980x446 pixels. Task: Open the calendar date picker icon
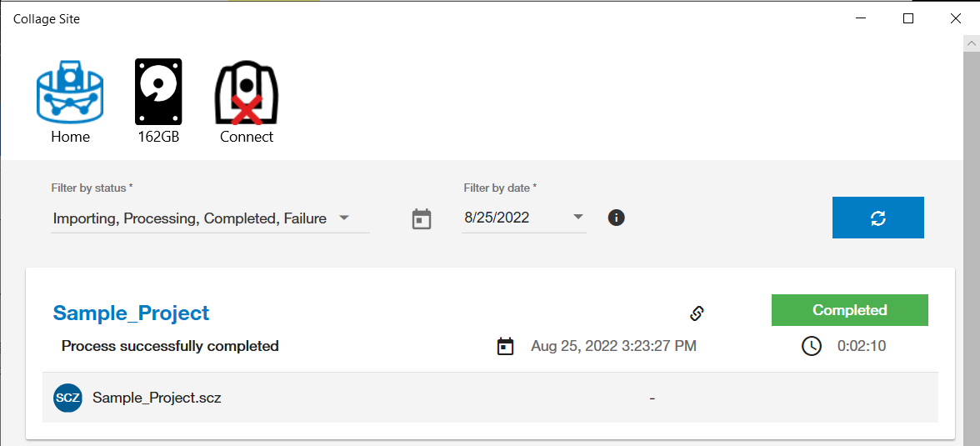422,219
